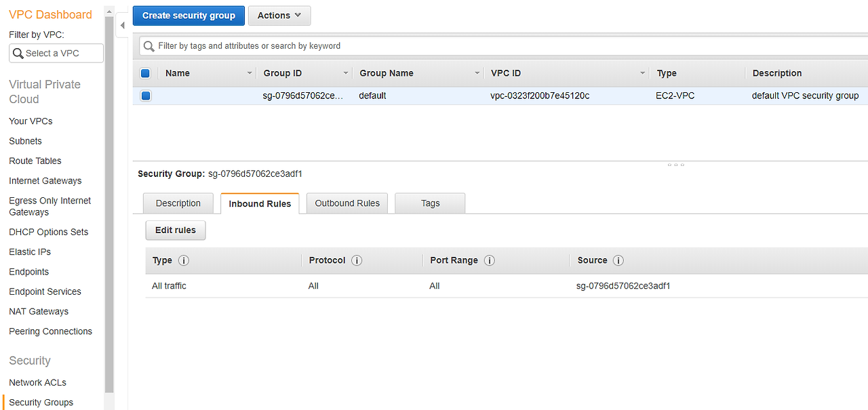Click 'default VPC security group' description cell

[806, 96]
